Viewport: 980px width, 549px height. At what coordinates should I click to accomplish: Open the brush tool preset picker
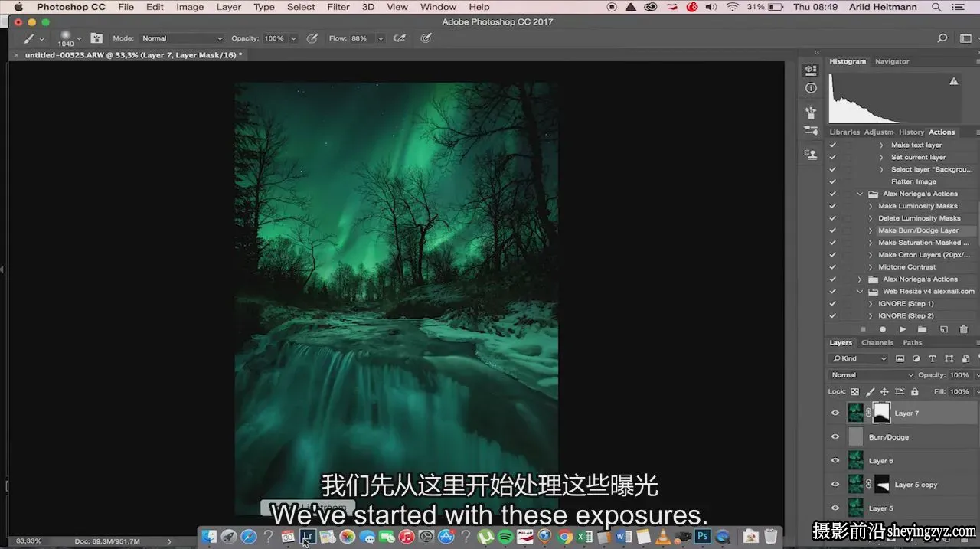point(34,38)
